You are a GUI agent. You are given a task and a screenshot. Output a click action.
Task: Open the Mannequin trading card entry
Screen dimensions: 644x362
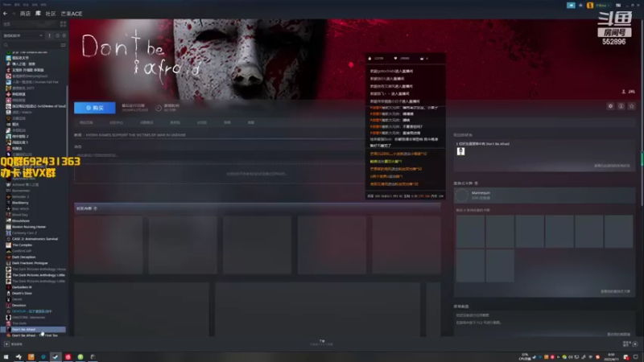tap(544, 195)
